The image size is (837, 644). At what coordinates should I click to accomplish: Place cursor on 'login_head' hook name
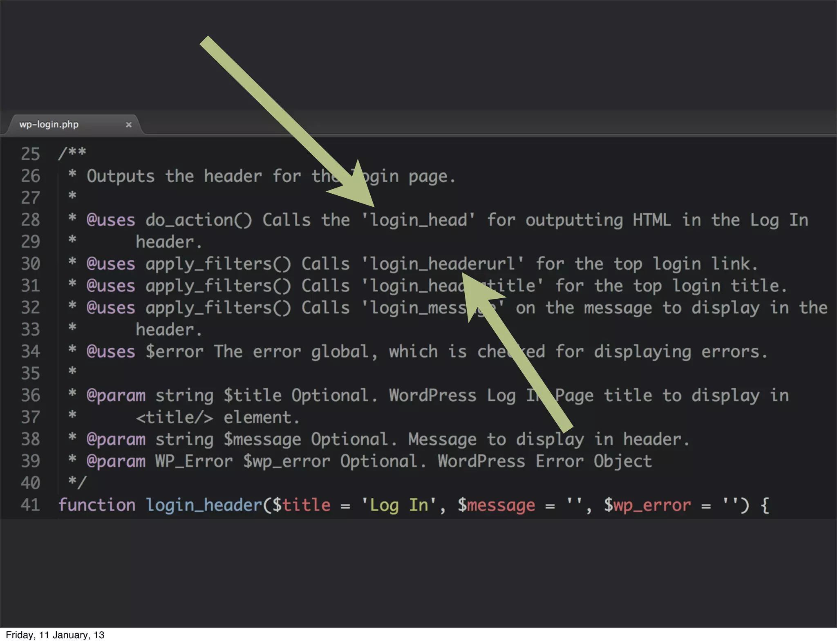[x=418, y=220]
